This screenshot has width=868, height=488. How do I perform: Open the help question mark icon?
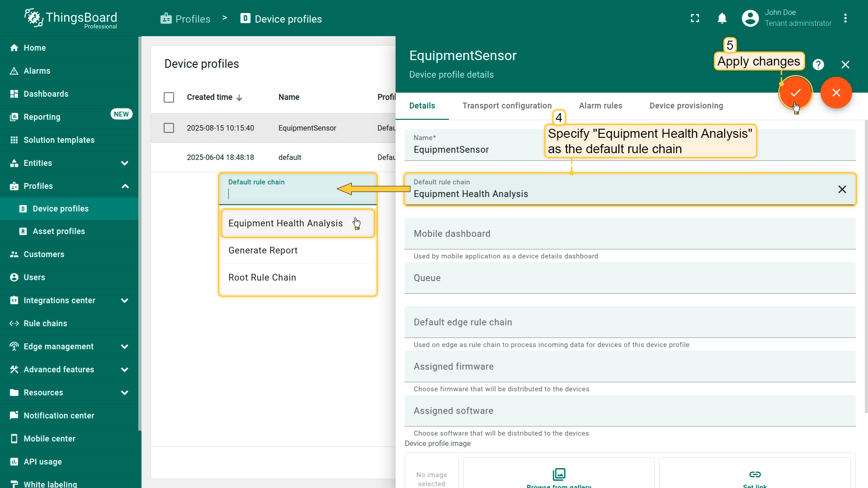[818, 65]
